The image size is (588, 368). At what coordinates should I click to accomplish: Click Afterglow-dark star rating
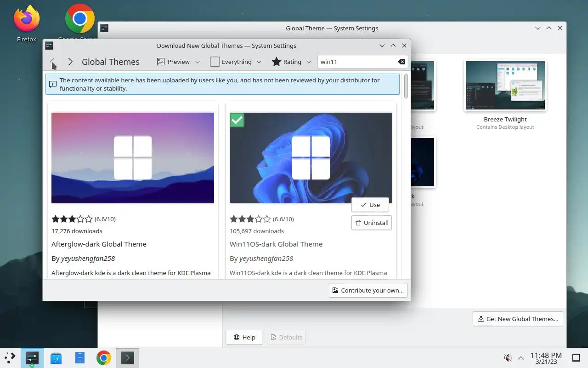(72, 219)
